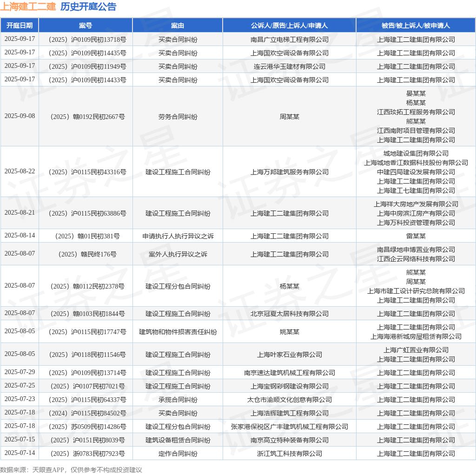Click case number (2024)沪0115民初84502号
Viewport: 476px width, 474px height.
point(87,413)
